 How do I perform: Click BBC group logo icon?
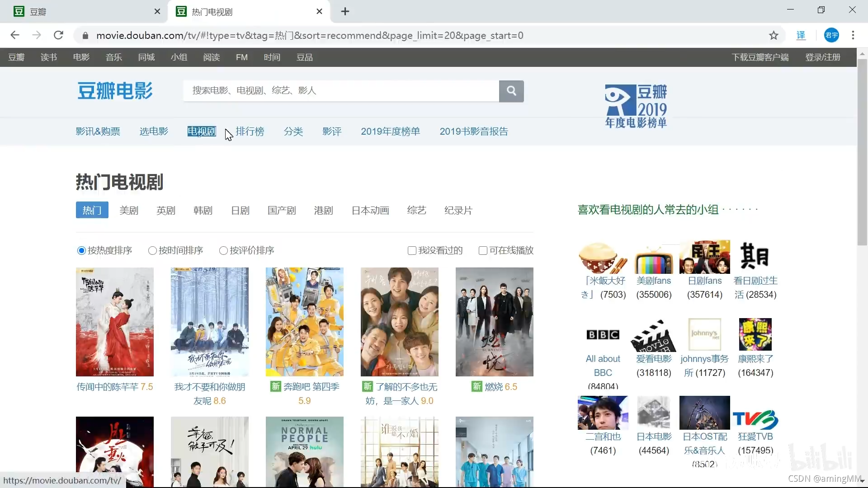point(603,335)
